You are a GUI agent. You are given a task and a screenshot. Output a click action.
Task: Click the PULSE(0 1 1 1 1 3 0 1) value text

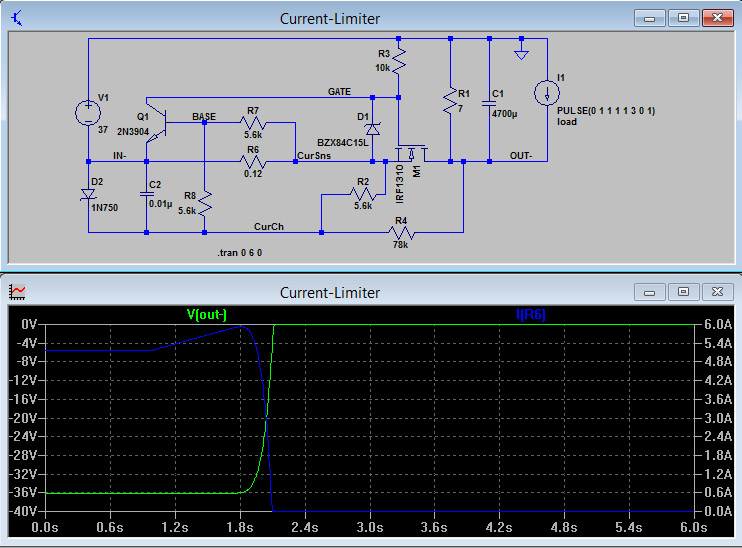(x=606, y=110)
